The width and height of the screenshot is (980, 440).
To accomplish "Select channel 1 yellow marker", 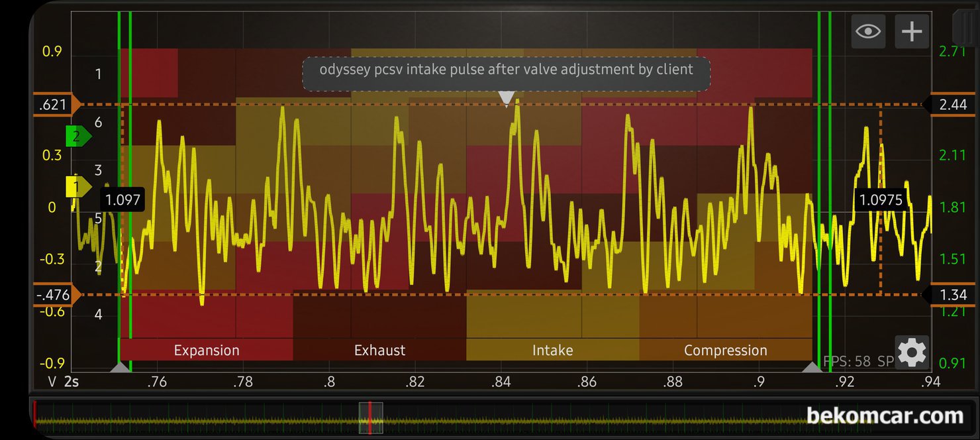I will [78, 188].
